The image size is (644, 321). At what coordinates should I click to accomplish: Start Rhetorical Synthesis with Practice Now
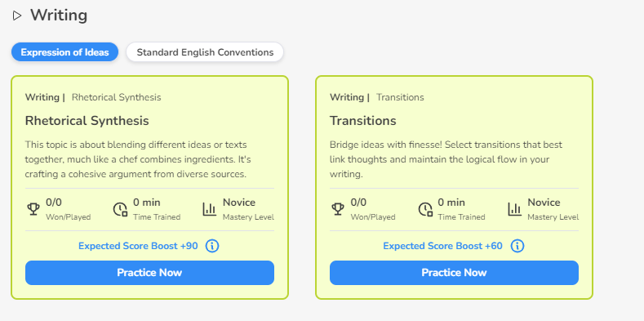[x=149, y=273]
